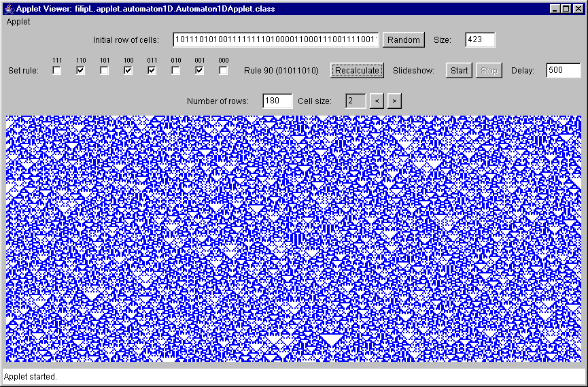Click the Number of rows field
Viewport: 588px width, 387px height.
click(277, 101)
